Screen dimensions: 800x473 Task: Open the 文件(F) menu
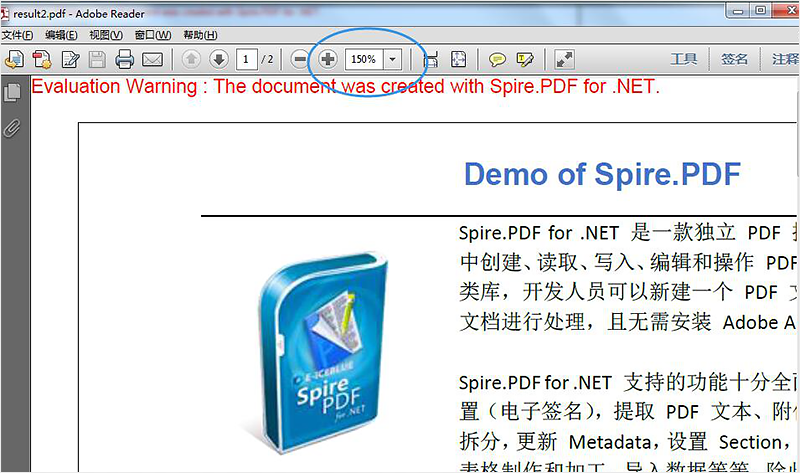click(x=17, y=35)
